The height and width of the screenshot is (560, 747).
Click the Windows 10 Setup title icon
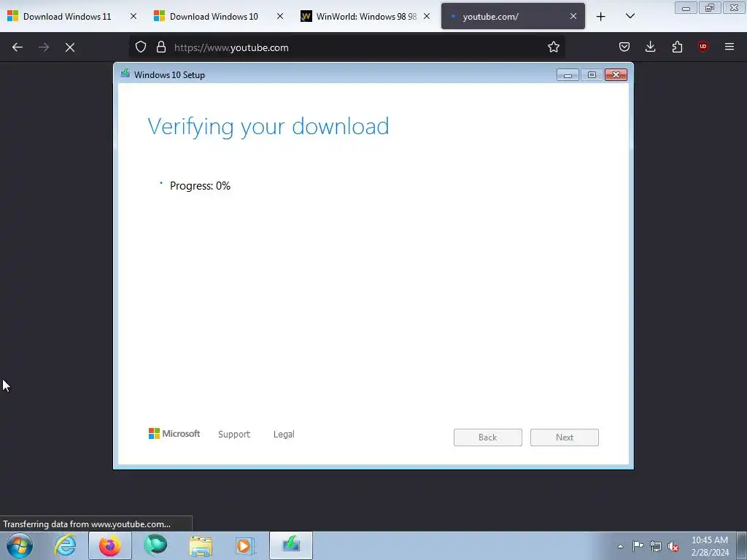tap(125, 74)
